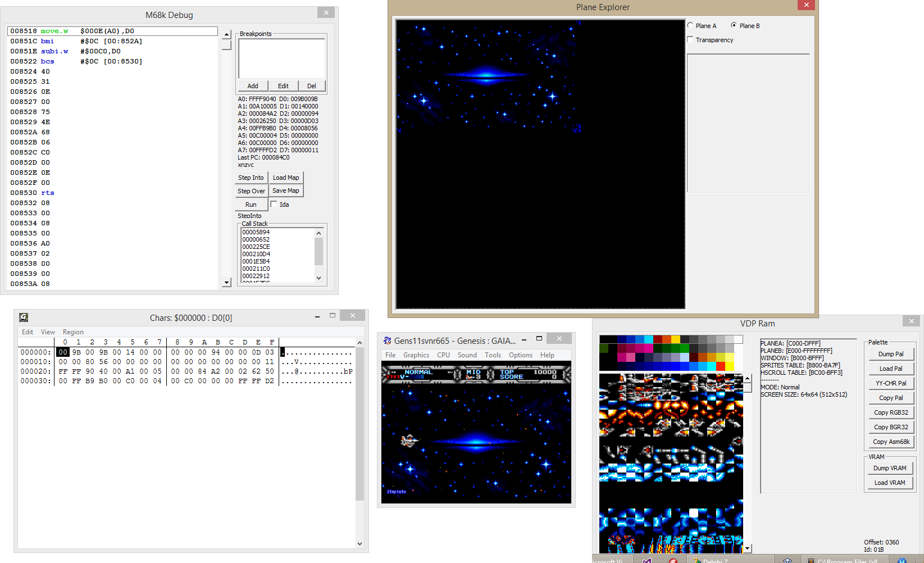Click the Copy BGR32 button
Viewport: 924px width, 563px height.
891,427
